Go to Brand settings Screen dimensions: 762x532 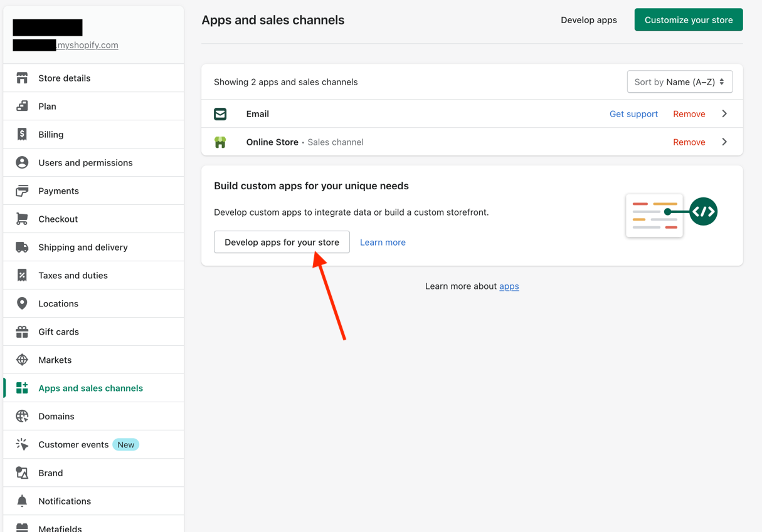tap(94, 473)
